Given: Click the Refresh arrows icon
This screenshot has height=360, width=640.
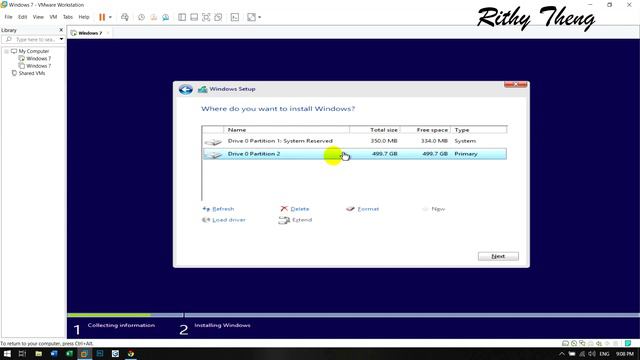Looking at the screenshot, I should coord(206,209).
